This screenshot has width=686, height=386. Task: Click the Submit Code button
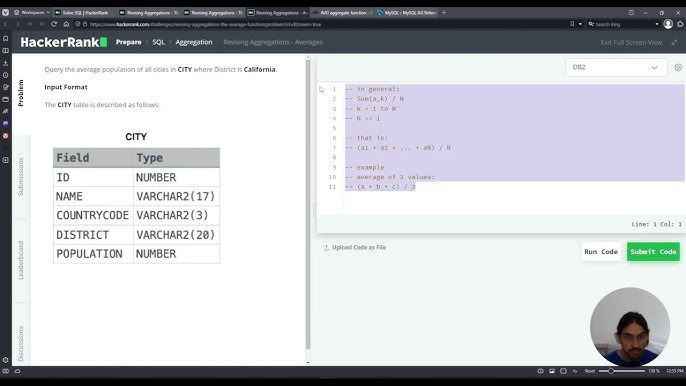pos(653,252)
